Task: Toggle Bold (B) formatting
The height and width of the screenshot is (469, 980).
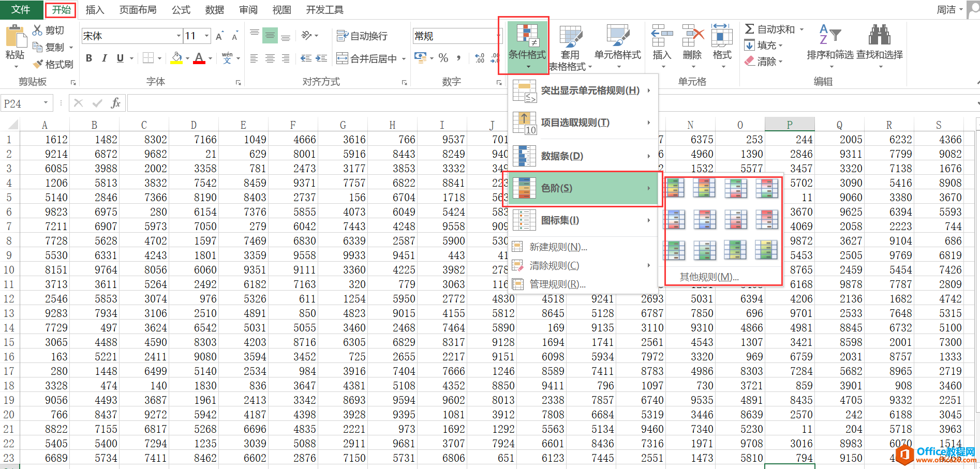Action: 89,58
